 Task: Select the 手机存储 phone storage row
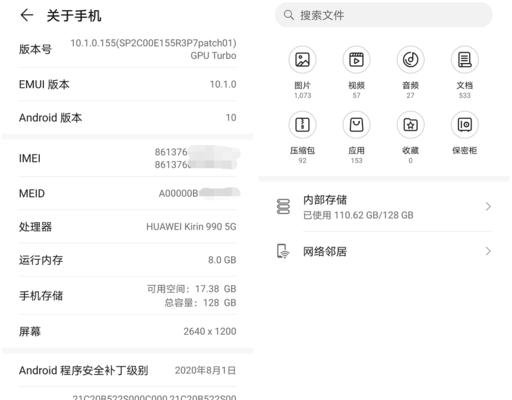128,296
